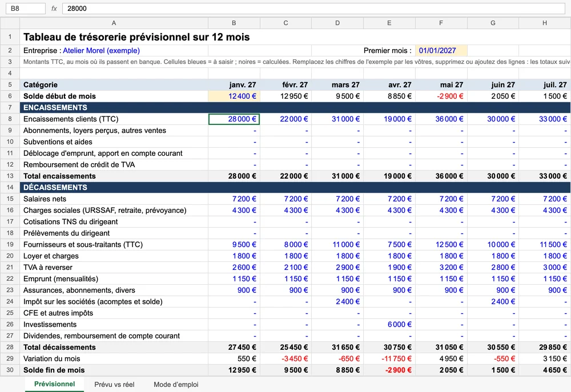Screen dimensions: 571x392
Task: Click 'Dividendes, remboursement de compte courant' label
Action: (x=102, y=336)
